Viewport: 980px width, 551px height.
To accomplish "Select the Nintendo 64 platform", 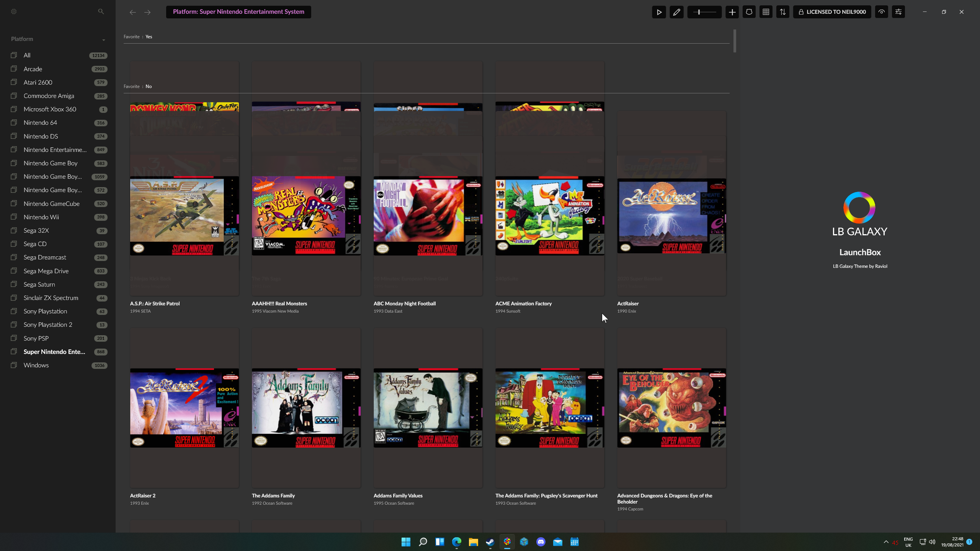I will [58, 122].
